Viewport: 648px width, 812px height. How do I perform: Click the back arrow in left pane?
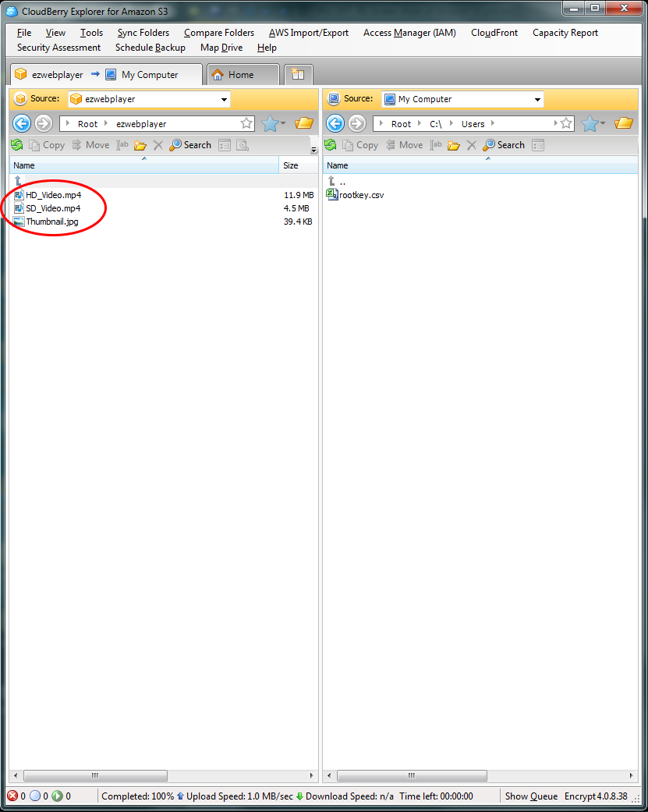point(22,123)
